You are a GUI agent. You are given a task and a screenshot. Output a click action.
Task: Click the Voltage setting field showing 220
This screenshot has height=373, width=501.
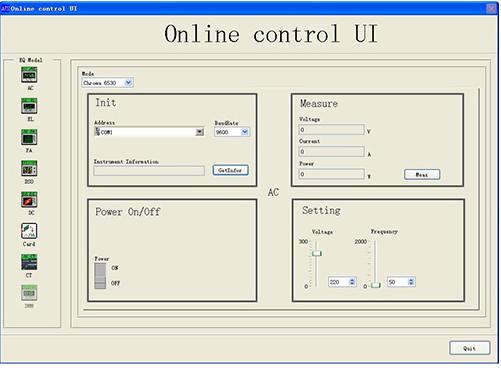click(x=339, y=282)
